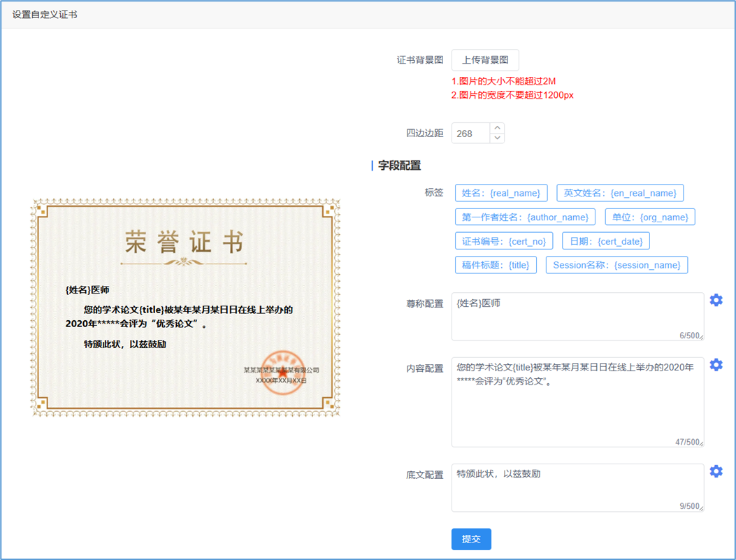Open settings gear next to 内容配置
Viewport: 736px width, 560px height.
click(716, 365)
